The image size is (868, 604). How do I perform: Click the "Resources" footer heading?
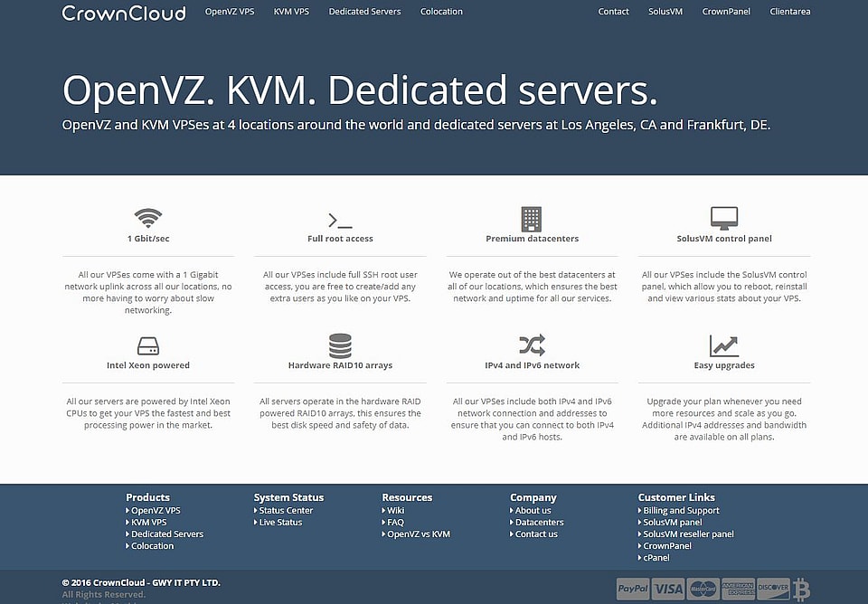point(407,497)
